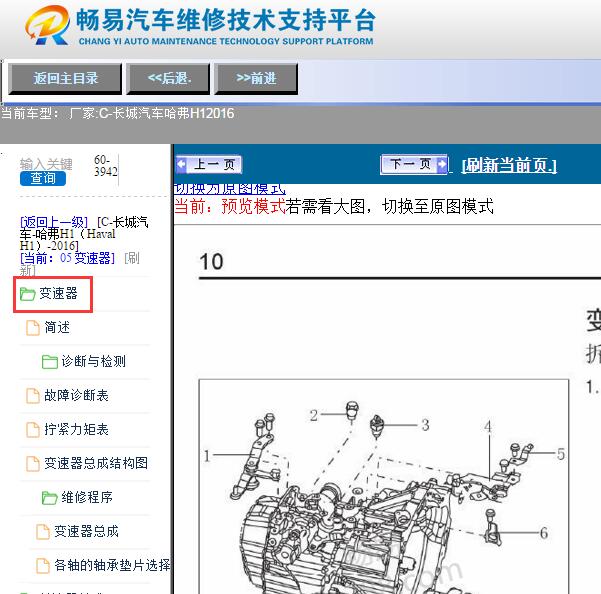This screenshot has width=601, height=594.
Task: Click the green folder icon beside 变速器
Action: (28, 294)
